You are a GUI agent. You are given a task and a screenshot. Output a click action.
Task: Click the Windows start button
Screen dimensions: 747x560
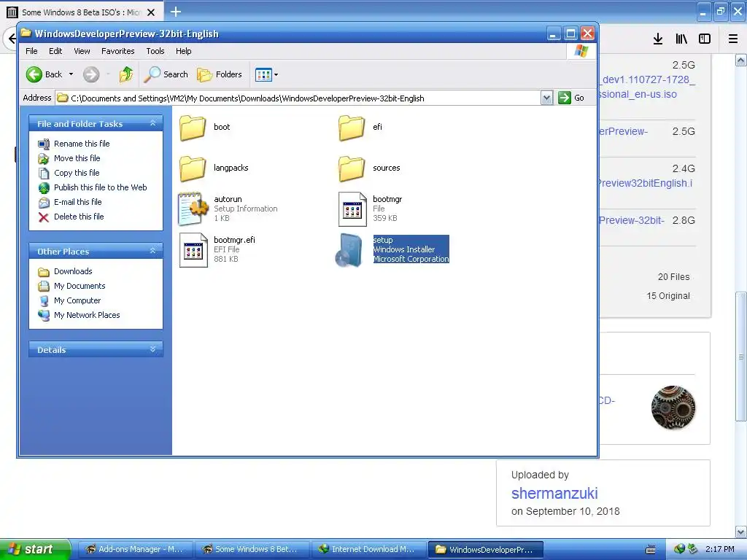[34, 549]
